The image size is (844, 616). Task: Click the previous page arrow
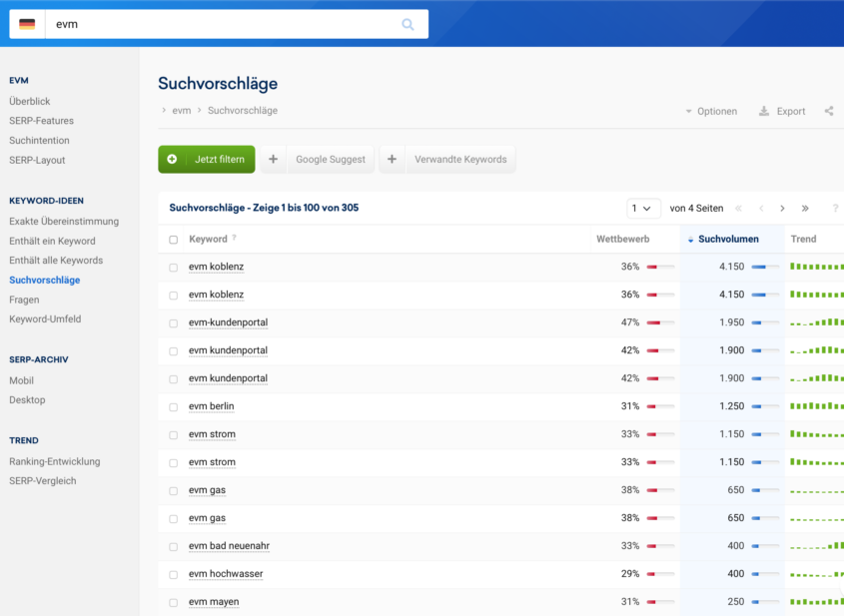click(761, 209)
